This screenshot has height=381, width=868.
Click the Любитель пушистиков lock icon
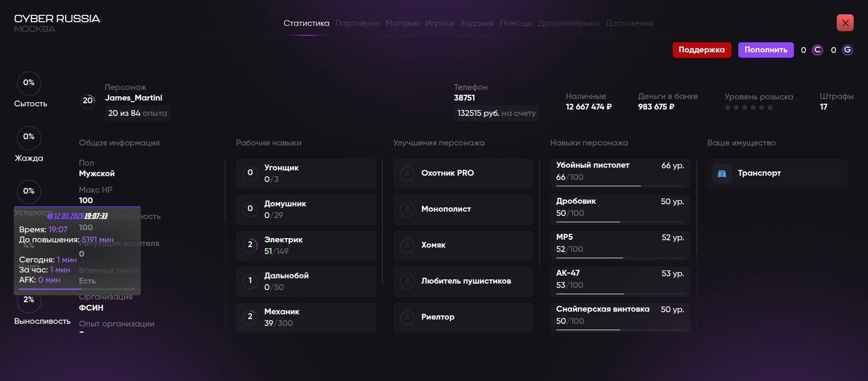407,282
